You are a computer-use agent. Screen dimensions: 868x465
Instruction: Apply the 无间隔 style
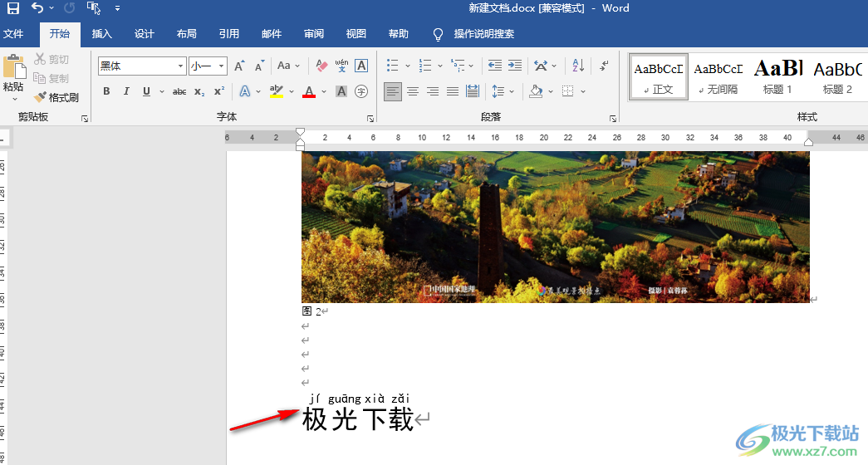click(x=718, y=77)
